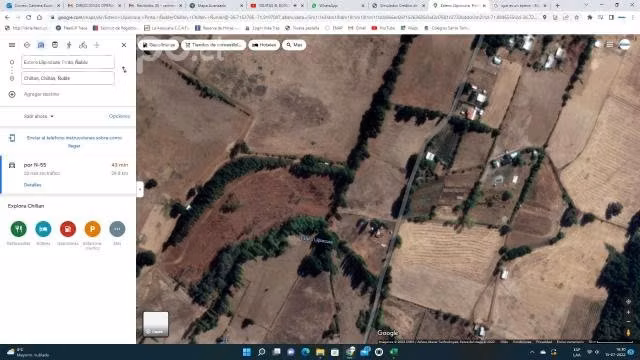Select the walking travel mode icon
This screenshot has width=640, height=360.
tap(69, 45)
